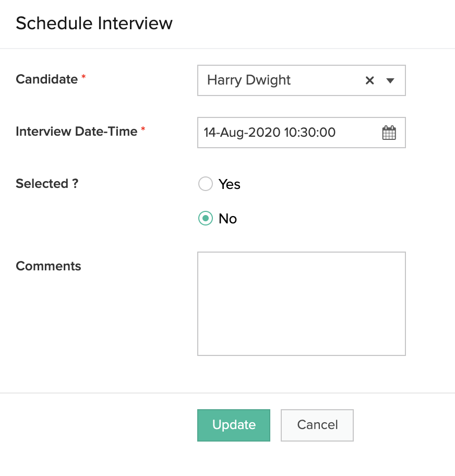Click the Selected ? field label

[47, 184]
